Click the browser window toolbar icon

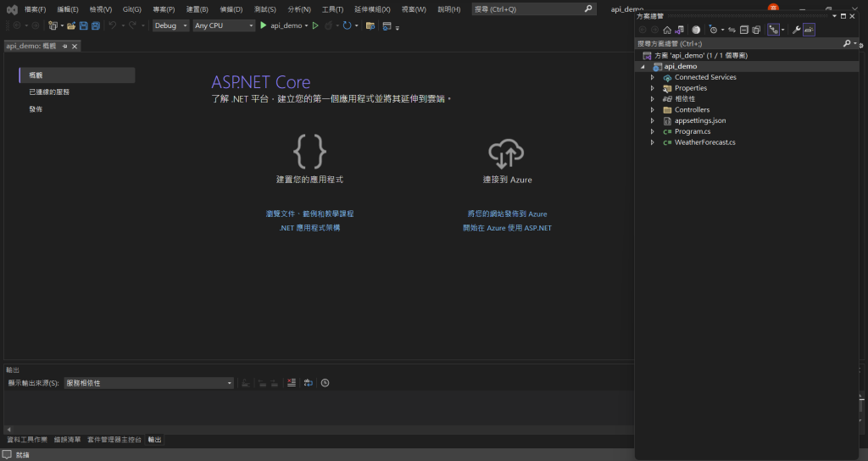pyautogui.click(x=387, y=25)
